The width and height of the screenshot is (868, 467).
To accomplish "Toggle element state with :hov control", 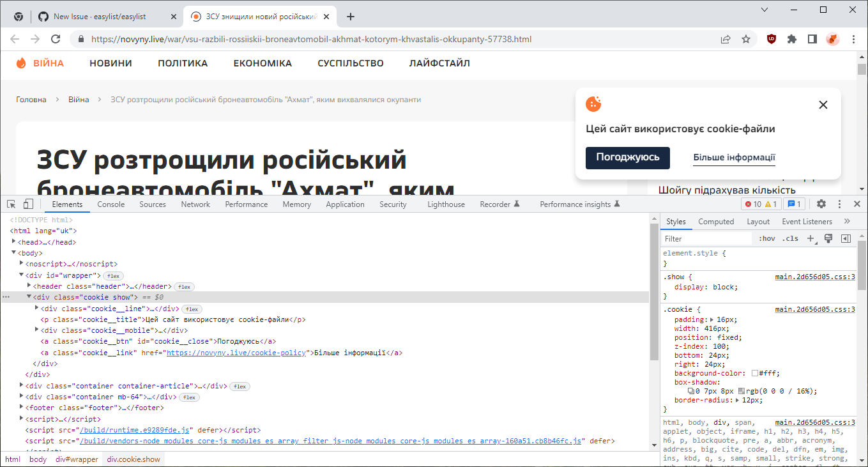I will click(x=767, y=238).
